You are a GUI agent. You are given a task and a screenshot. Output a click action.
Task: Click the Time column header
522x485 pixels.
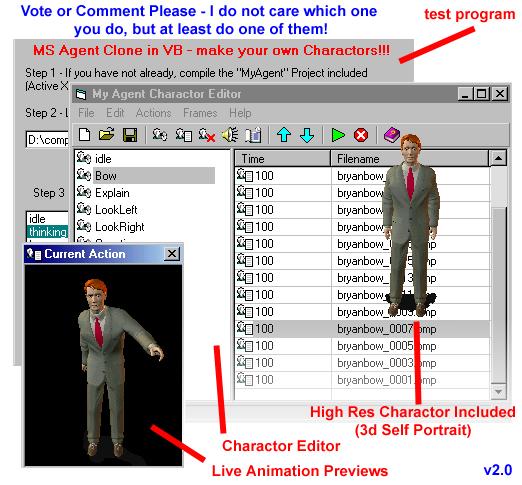283,158
